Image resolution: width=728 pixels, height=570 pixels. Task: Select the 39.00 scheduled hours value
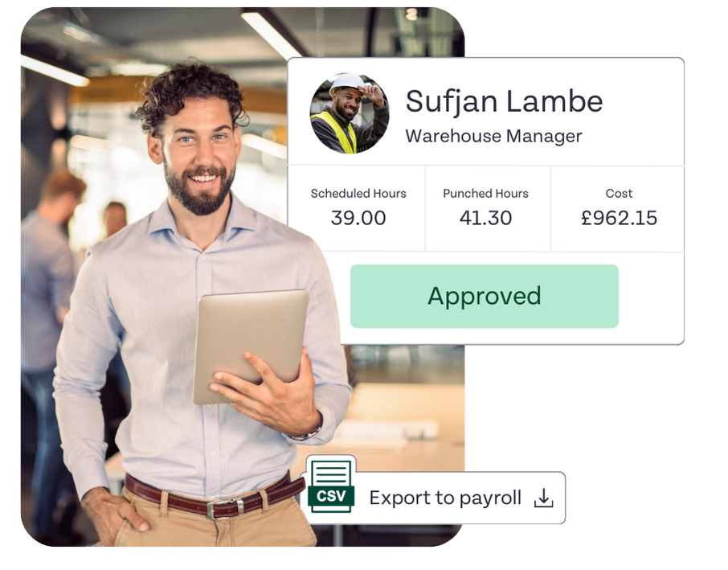coord(358,218)
